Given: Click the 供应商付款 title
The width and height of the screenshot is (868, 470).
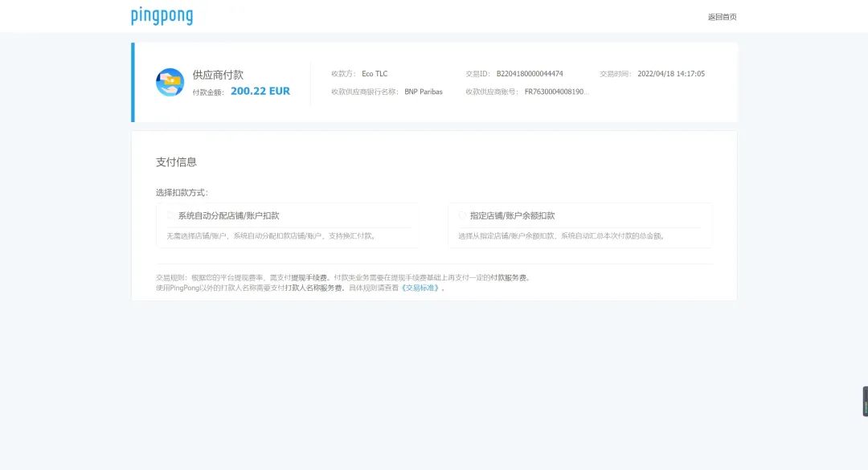Looking at the screenshot, I should coord(218,73).
